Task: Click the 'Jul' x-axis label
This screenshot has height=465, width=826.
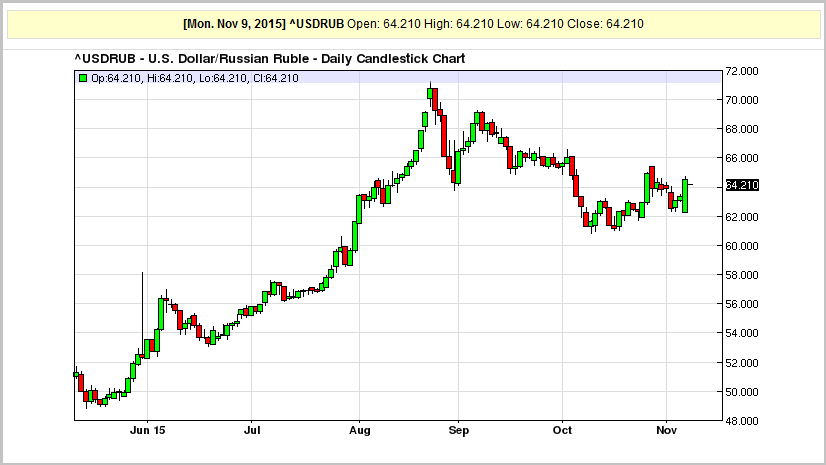Action: click(252, 430)
